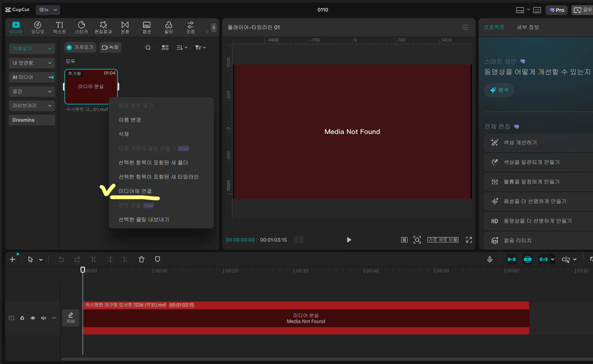Toggle track visibility eye icon
593x364 pixels.
[33, 318]
